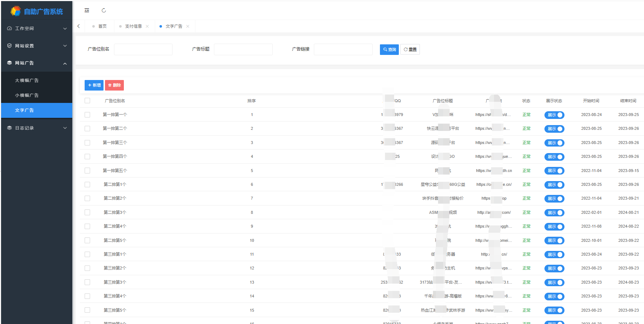Viewport: 644px width, 324px height.
Task: Toggle 展示 switch for 第二排第5个
Action: pyautogui.click(x=554, y=240)
